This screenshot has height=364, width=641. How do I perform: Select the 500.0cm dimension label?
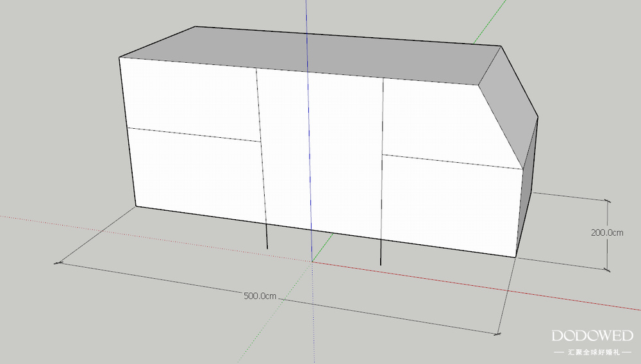[260, 296]
